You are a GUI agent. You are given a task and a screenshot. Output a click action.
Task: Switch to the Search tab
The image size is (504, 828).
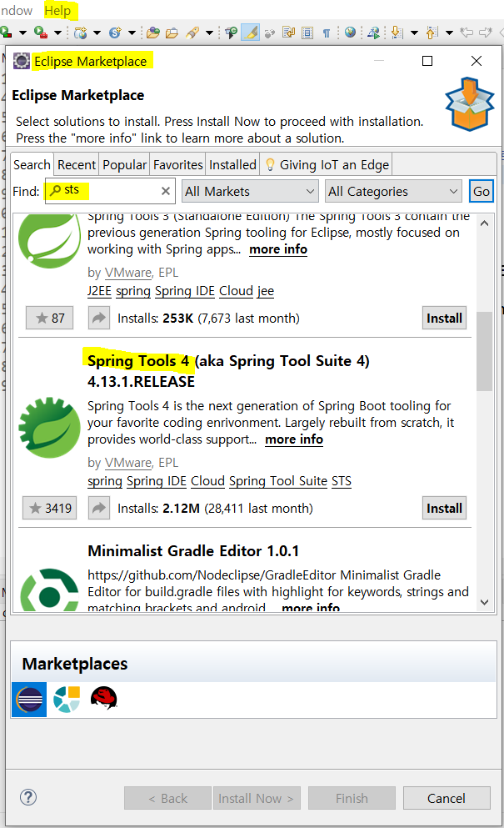[x=32, y=165]
